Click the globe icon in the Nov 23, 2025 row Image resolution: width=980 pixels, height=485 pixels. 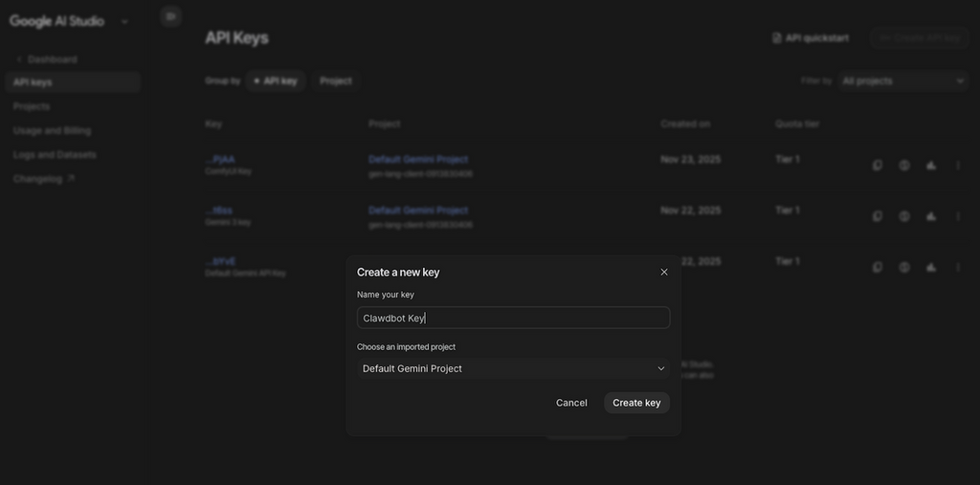904,165
